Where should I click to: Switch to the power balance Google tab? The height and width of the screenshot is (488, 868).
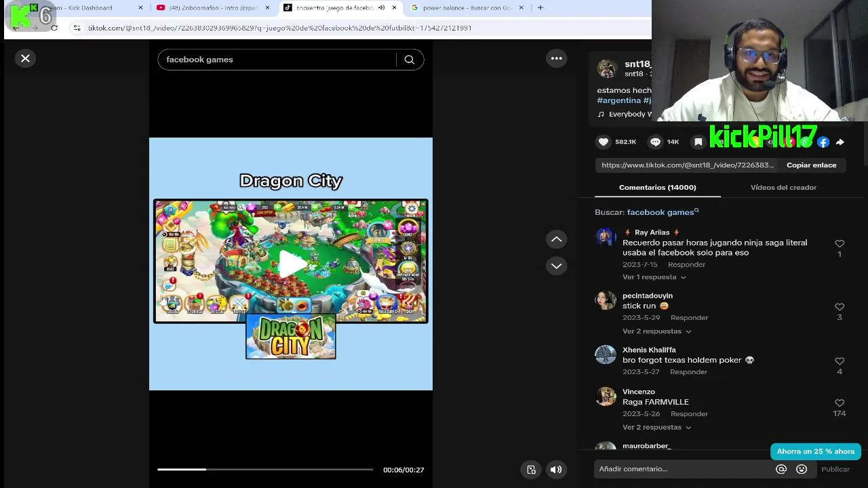[467, 8]
